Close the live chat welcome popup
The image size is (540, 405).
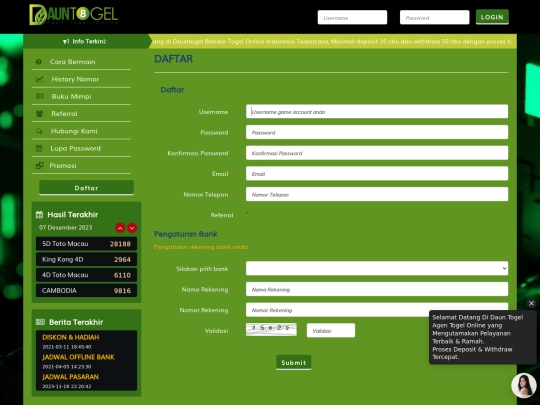(x=531, y=303)
